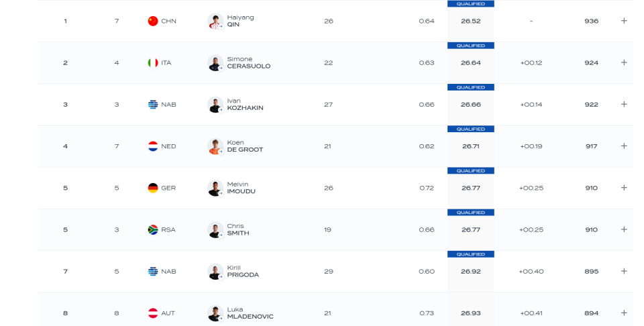Open Haiyang Qin's athlete profile photo
The width and height of the screenshot is (644, 326).
pyautogui.click(x=215, y=21)
